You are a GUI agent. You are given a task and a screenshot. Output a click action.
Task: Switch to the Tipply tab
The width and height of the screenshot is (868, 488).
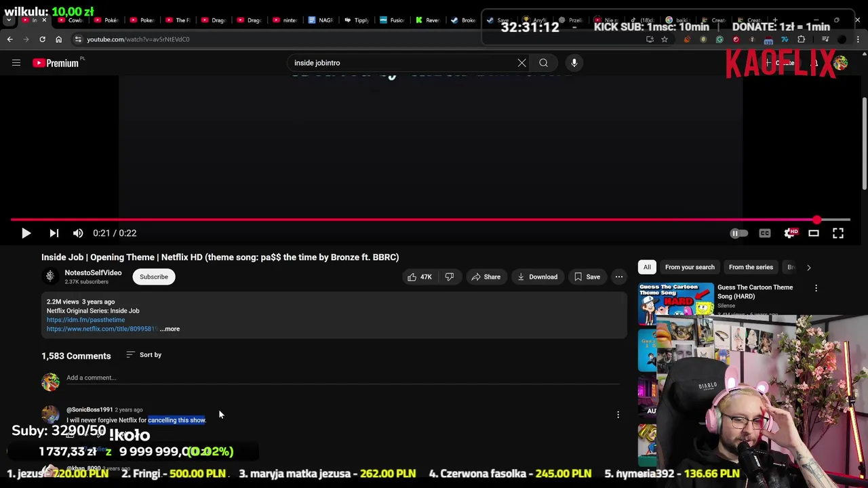(x=356, y=20)
